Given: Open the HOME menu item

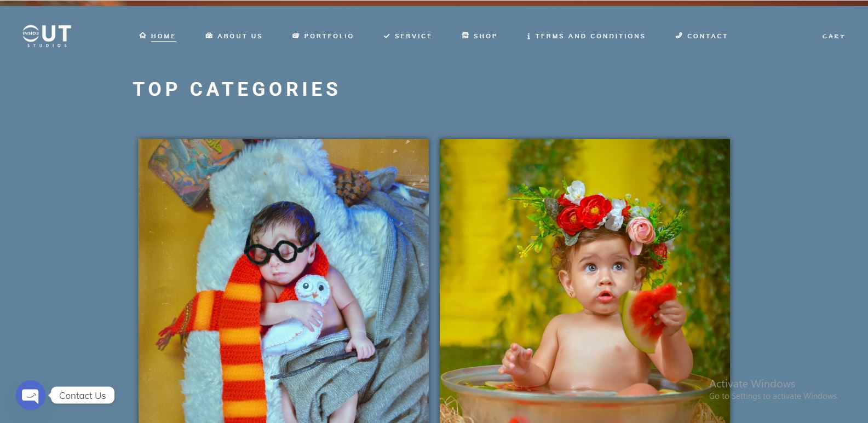Looking at the screenshot, I should [x=163, y=36].
